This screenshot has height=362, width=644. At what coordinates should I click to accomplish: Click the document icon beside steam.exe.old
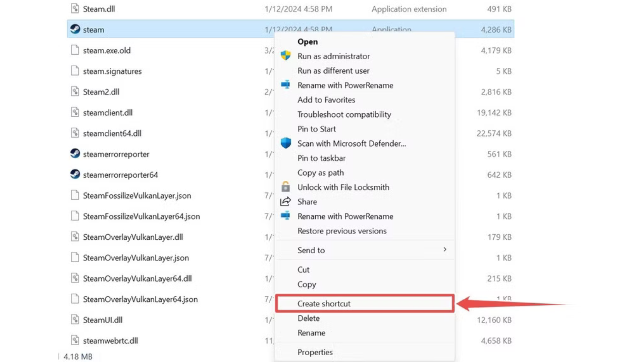click(74, 50)
